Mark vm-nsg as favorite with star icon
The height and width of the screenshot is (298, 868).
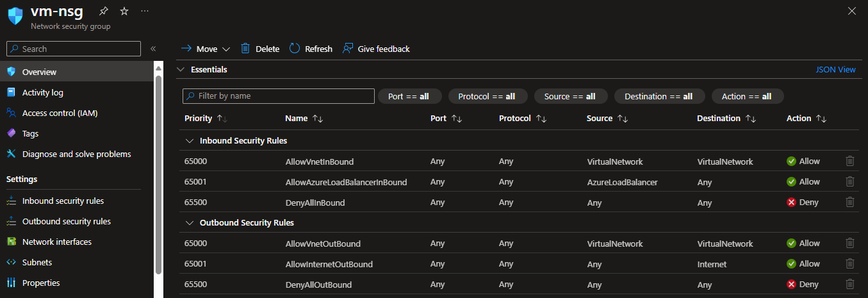pyautogui.click(x=124, y=12)
